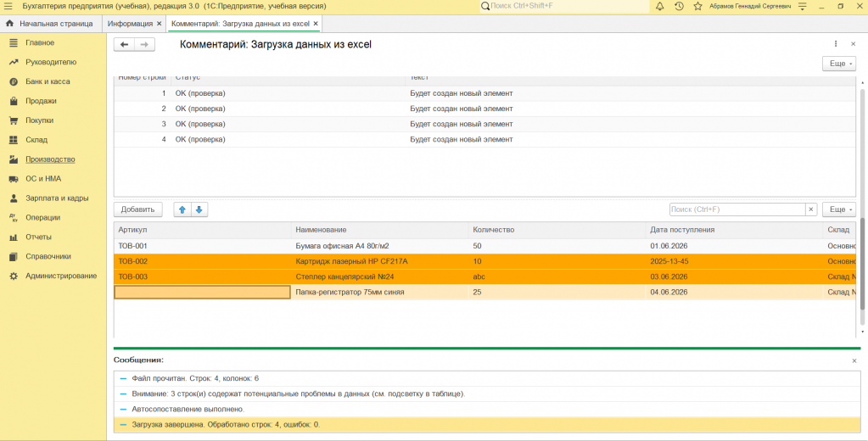Select cell ТОВ-003
Screen dimensions: 868x441
coord(202,276)
